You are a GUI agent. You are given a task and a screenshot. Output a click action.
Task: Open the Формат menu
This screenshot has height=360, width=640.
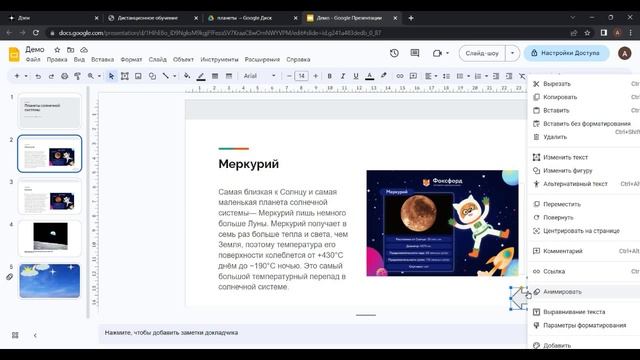[131, 60]
